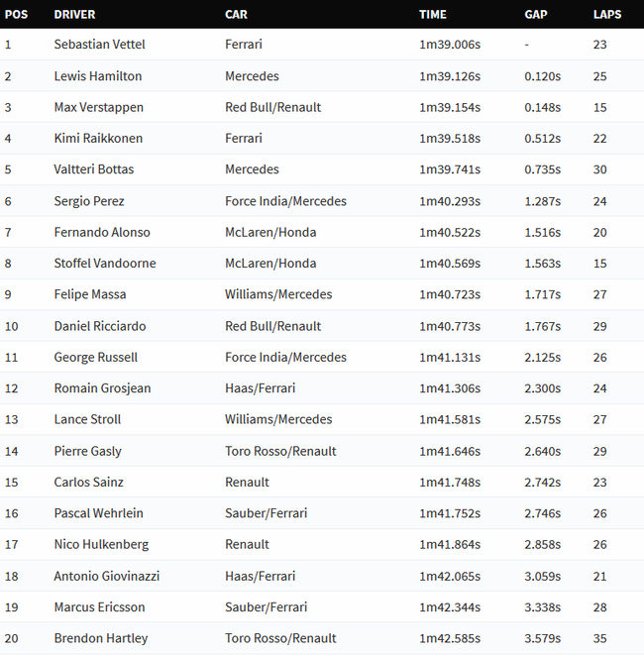The image size is (644, 656).
Task: Select Fernando Alonso's name
Action: pos(102,232)
